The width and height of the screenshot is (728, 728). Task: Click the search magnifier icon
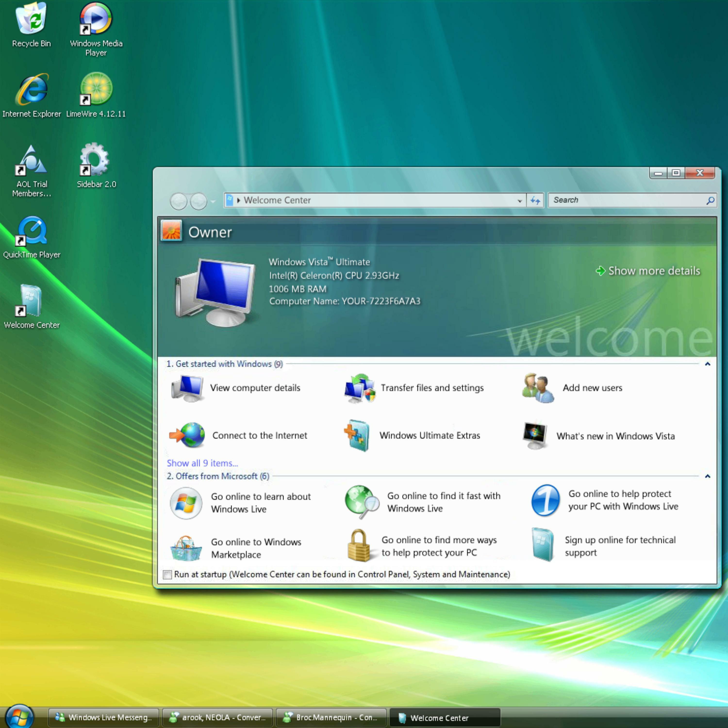pyautogui.click(x=710, y=200)
